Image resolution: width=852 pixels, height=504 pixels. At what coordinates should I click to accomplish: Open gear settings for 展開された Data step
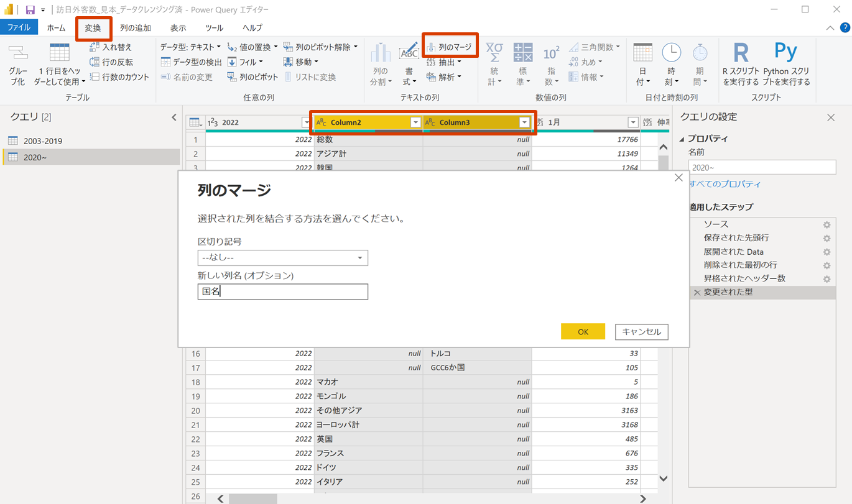click(827, 252)
